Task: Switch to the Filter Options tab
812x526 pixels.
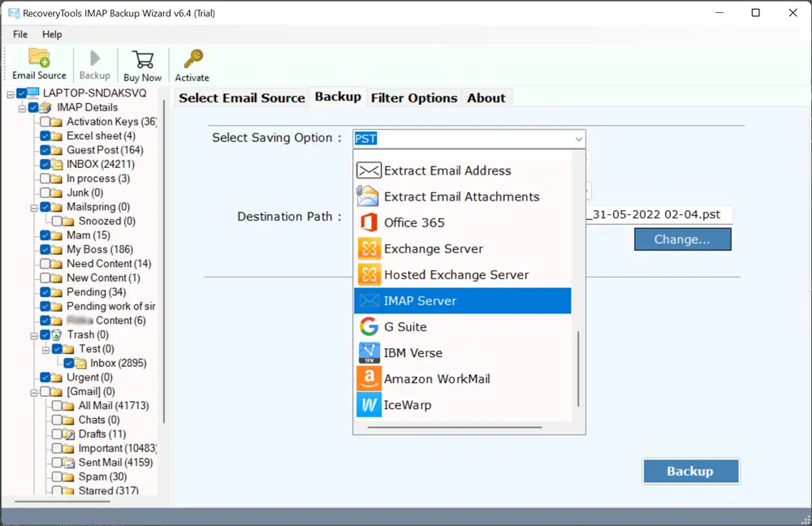Action: pyautogui.click(x=414, y=98)
